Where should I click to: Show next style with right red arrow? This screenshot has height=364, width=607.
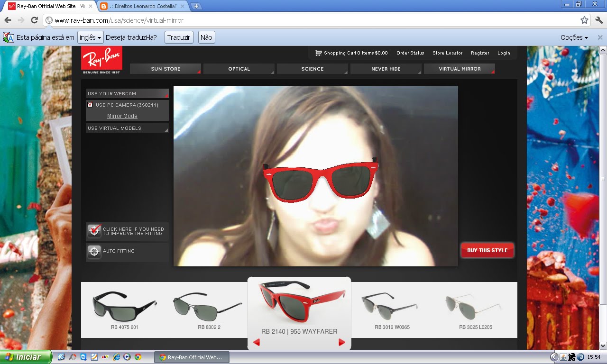[341, 342]
